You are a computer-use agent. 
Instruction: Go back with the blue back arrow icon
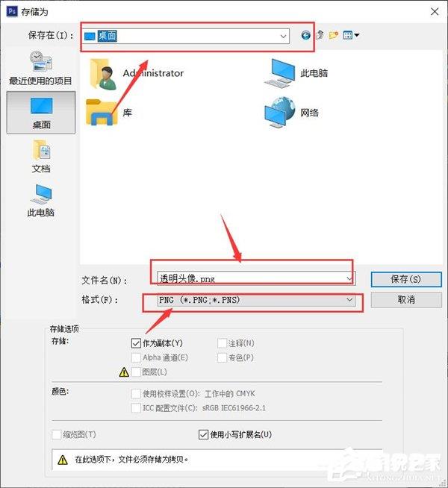click(305, 35)
